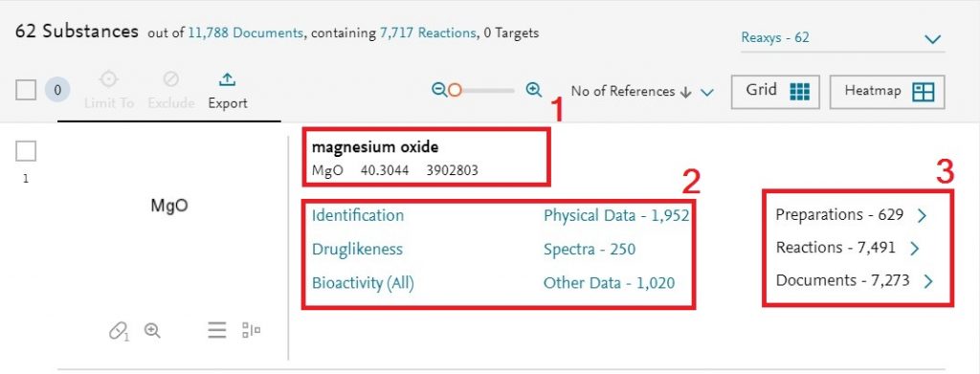980x374 pixels.
Task: Switch to Grid view
Action: 775,92
